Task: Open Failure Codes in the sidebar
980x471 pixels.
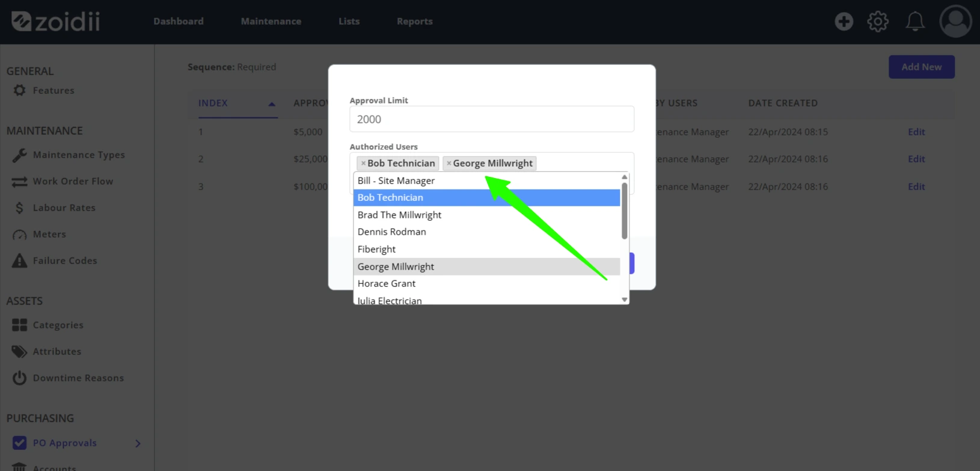Action: [65, 260]
